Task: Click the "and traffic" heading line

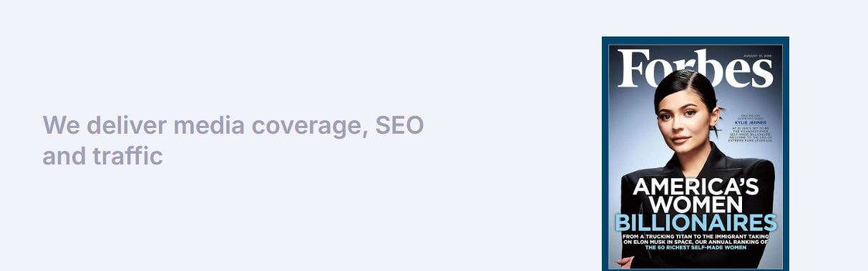Action: [x=103, y=155]
